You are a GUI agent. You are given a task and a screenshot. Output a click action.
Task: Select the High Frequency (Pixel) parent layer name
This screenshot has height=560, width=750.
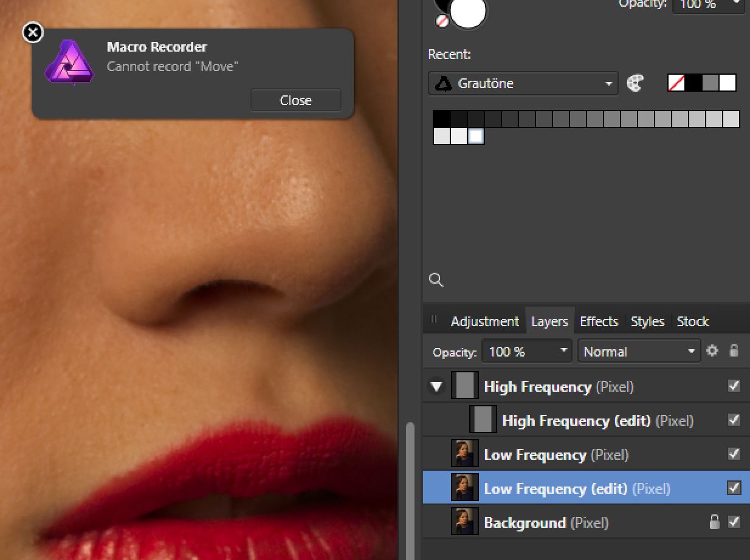(559, 387)
